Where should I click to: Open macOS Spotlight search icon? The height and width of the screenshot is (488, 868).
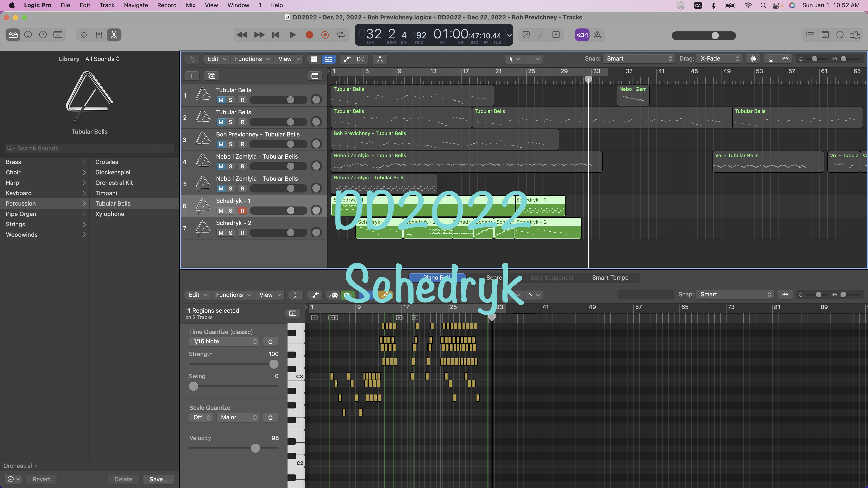[763, 5]
